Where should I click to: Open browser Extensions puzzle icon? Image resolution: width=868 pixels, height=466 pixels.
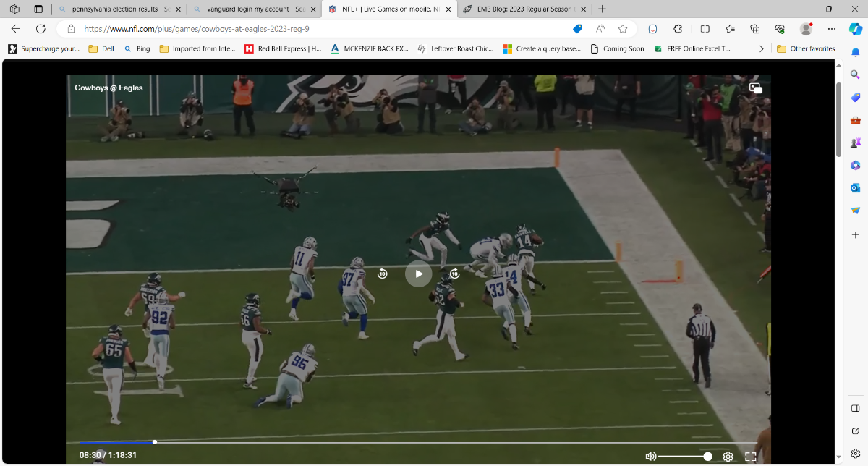(678, 29)
